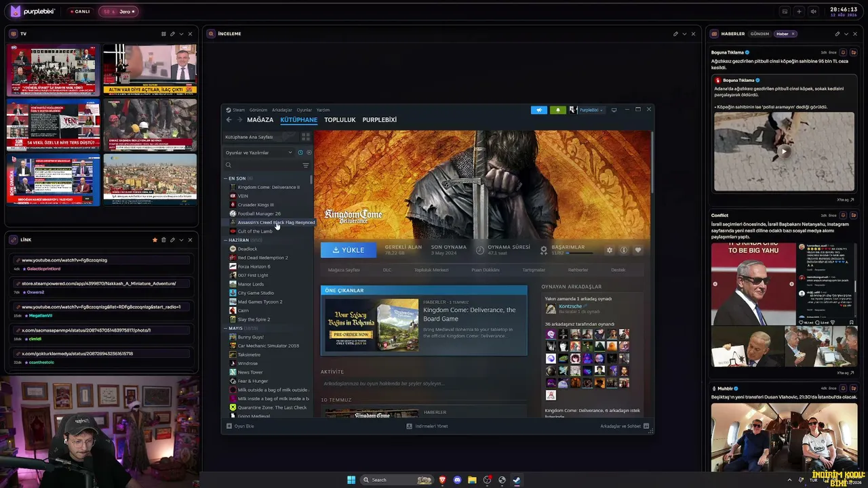The image size is (868, 488).
Task: Delete links with the LİNK panel trash icon
Action: pos(163,240)
